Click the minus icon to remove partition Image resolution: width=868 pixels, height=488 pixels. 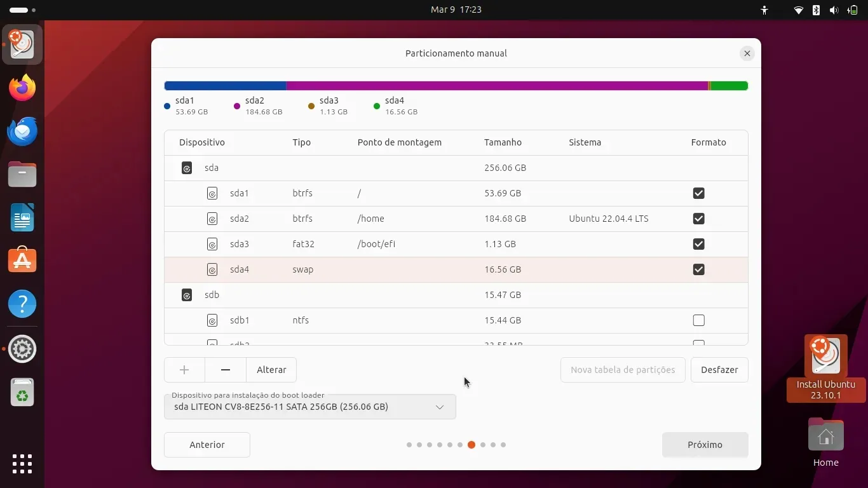pos(226,370)
